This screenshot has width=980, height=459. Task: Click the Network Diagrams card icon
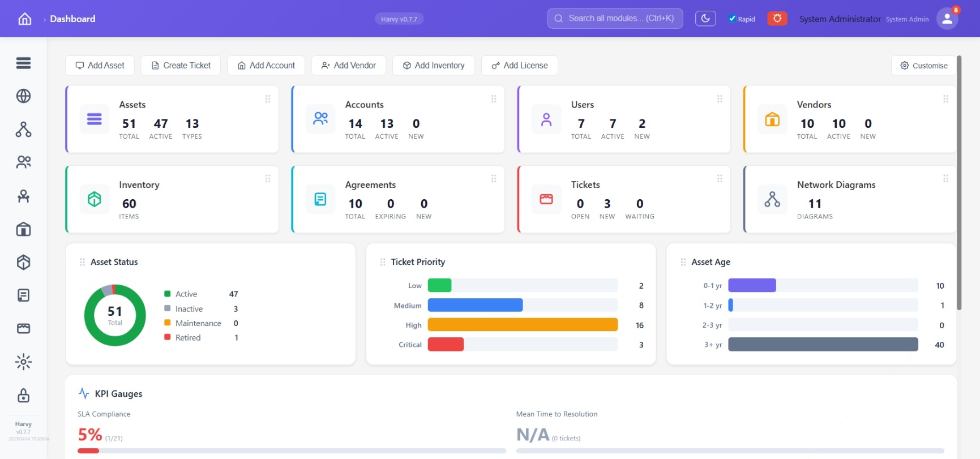(772, 199)
